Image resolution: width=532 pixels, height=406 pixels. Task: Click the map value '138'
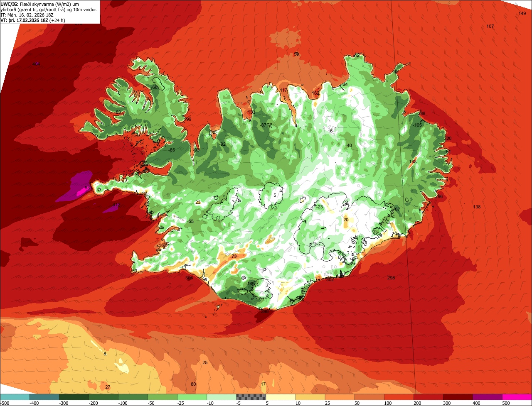[477, 207]
